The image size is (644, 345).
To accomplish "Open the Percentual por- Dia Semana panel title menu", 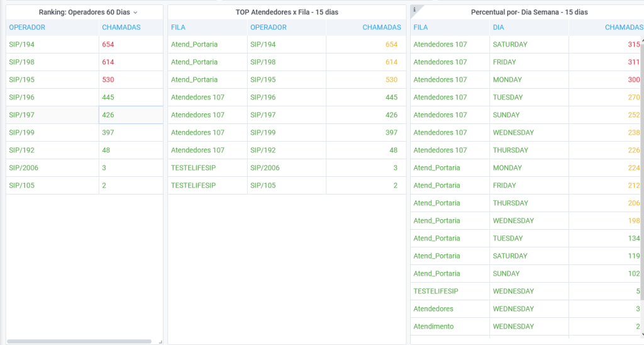I will (529, 13).
